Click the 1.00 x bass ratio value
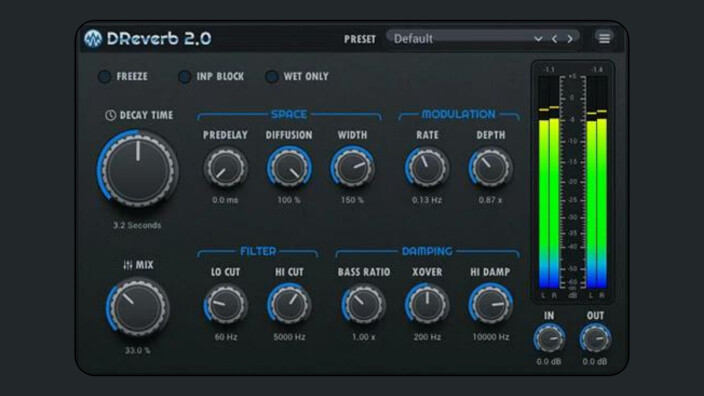 [x=363, y=337]
